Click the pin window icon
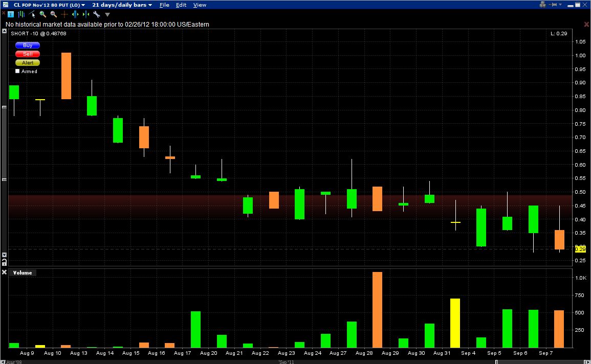 coord(553,5)
